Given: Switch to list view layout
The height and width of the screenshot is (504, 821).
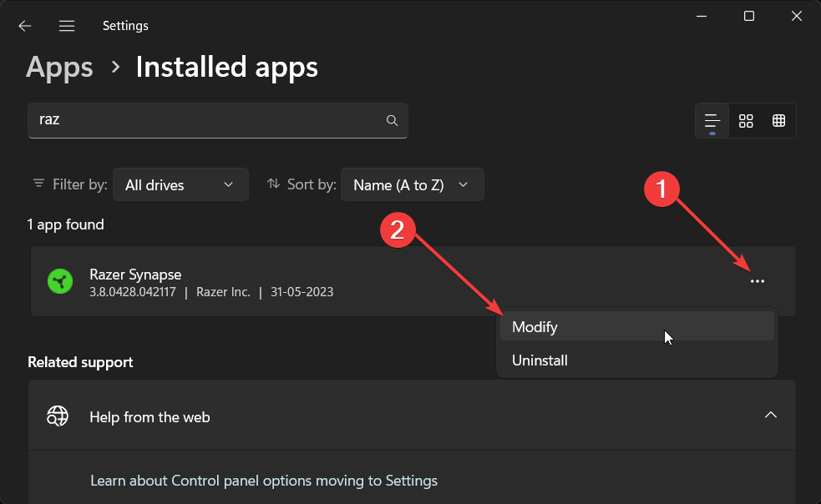Looking at the screenshot, I should click(712, 121).
